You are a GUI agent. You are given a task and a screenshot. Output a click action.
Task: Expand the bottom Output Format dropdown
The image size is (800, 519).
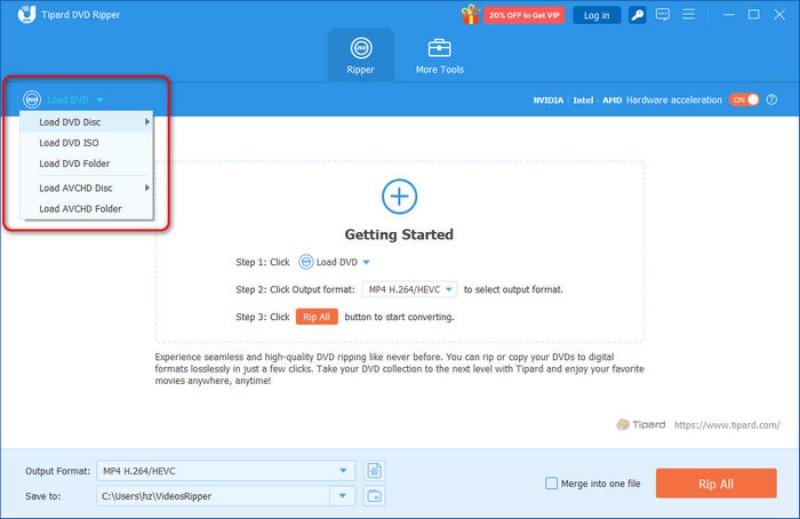click(344, 470)
